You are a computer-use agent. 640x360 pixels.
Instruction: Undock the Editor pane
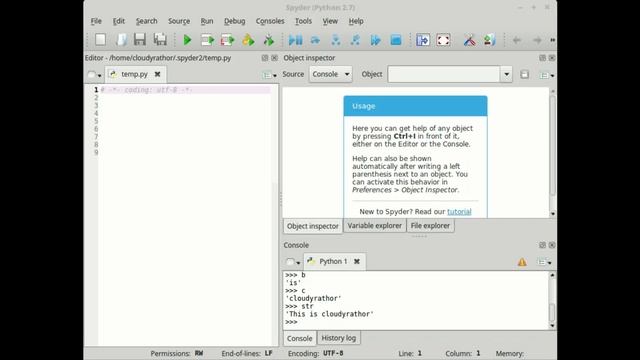click(x=265, y=58)
